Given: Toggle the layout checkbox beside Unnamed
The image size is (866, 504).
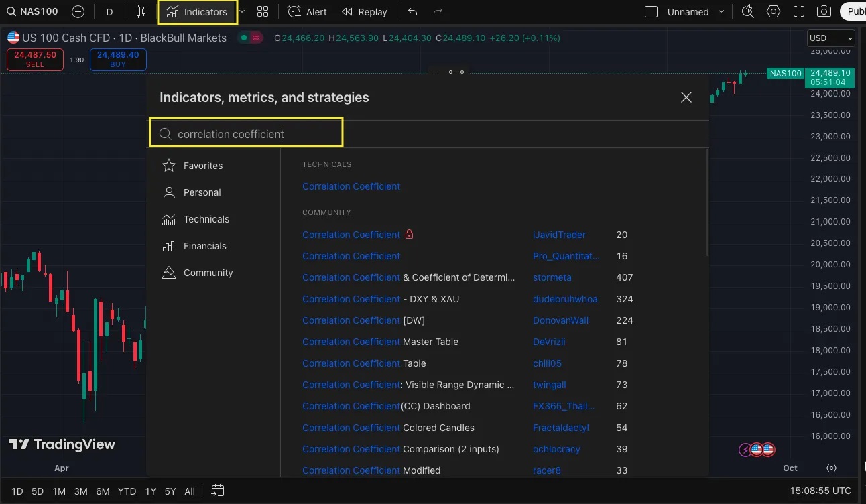Looking at the screenshot, I should pos(651,11).
